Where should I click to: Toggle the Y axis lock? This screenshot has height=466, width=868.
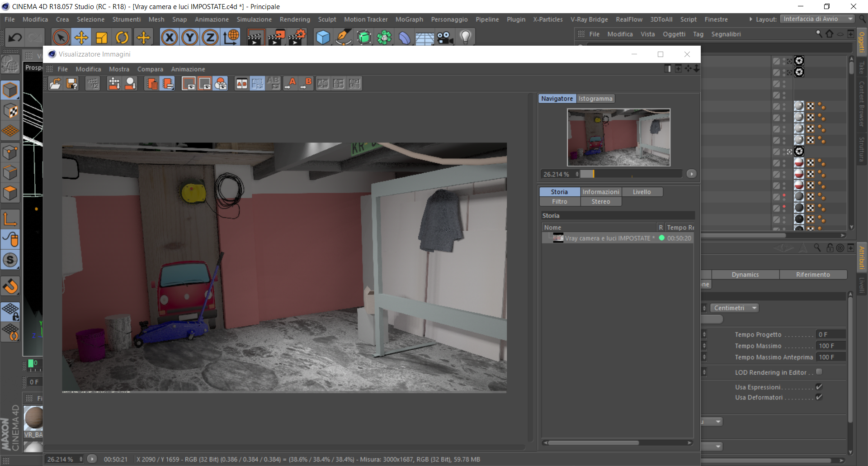click(190, 38)
